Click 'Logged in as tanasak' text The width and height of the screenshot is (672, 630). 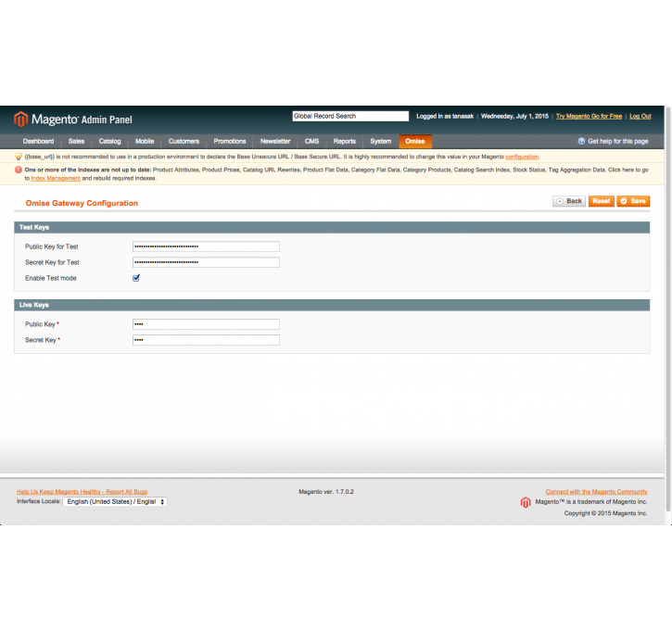(445, 117)
